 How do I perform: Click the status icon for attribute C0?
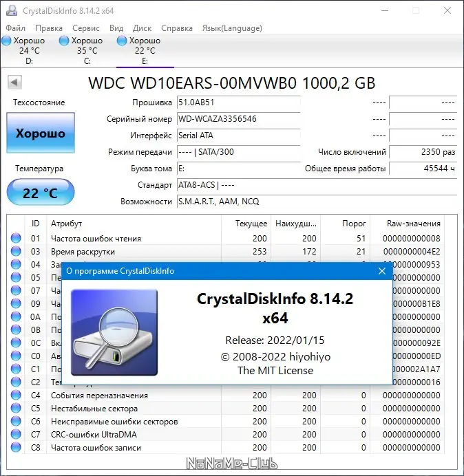click(16, 356)
